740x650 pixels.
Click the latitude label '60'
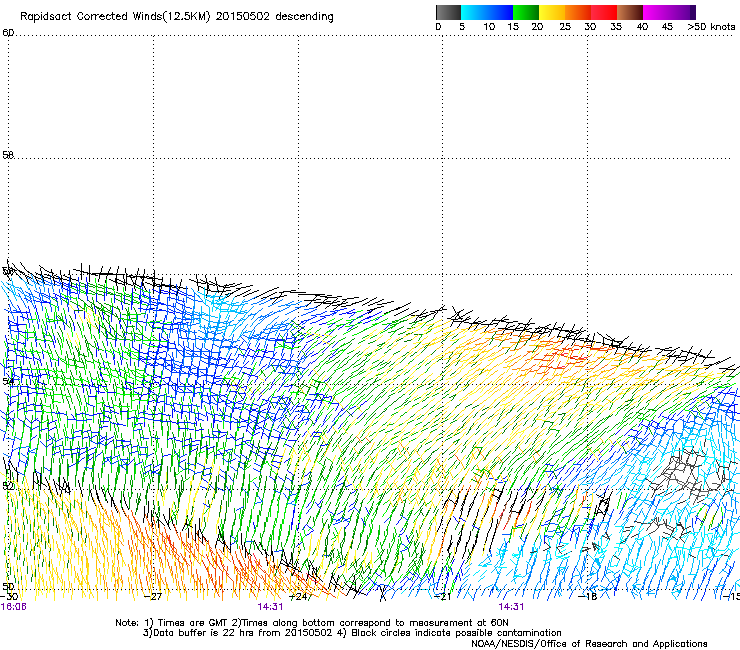pyautogui.click(x=8, y=33)
